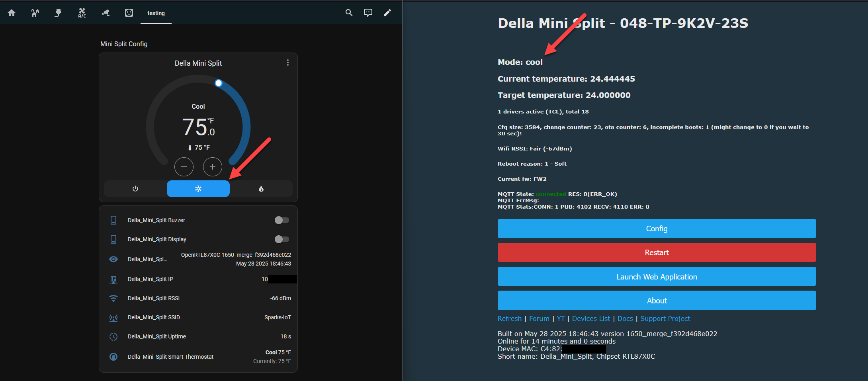The image size is (868, 381).
Task: Click the eye icon on firmware row
Action: tap(113, 259)
